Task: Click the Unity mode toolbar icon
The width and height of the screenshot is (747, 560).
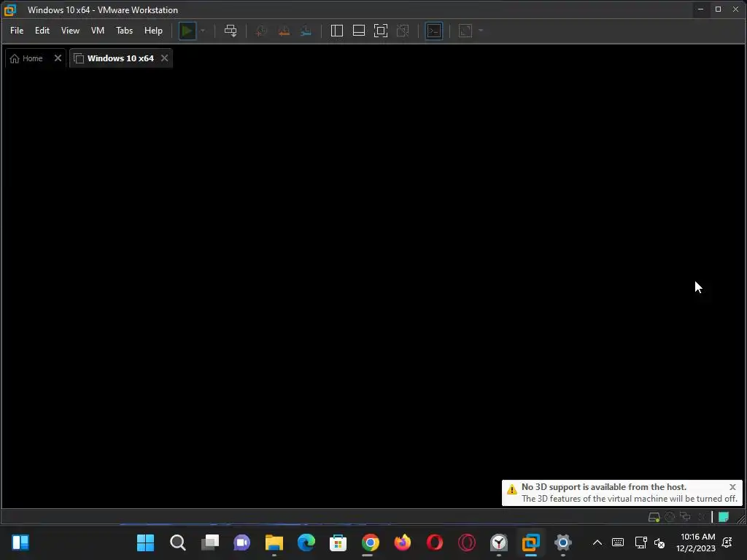Action: coord(403,31)
